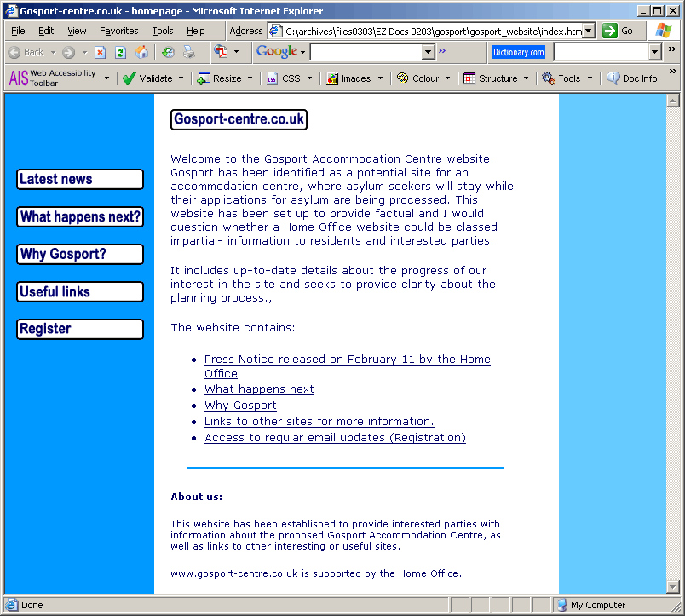Click the Doc Info icon

pos(613,78)
